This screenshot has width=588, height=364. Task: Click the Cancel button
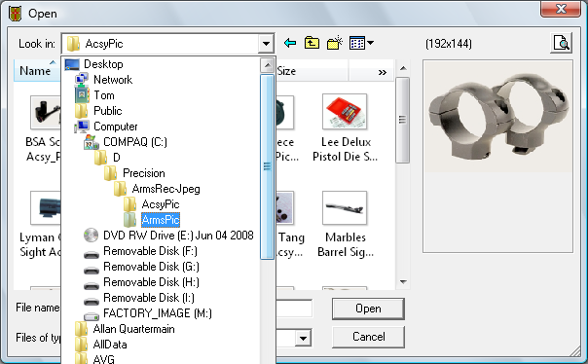[368, 337]
